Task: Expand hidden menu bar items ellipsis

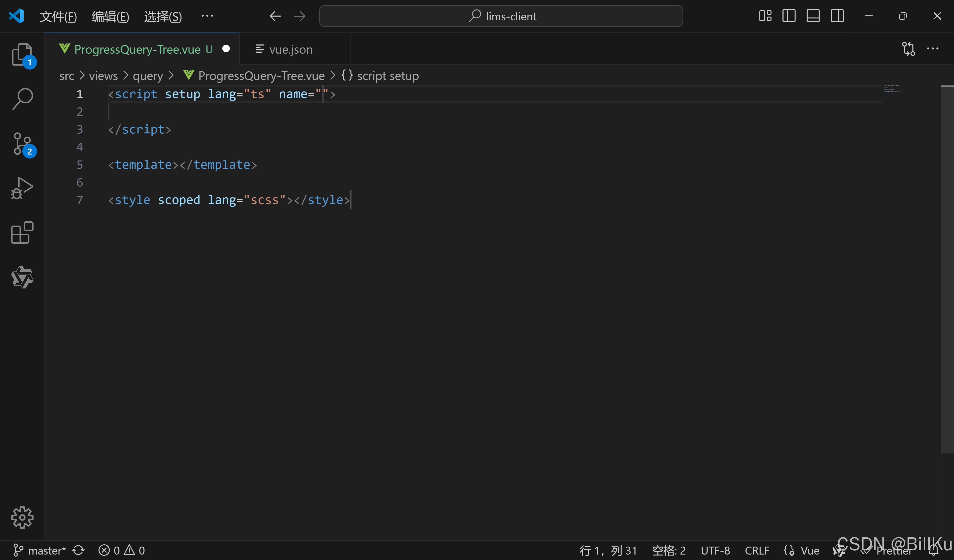Action: (x=207, y=16)
